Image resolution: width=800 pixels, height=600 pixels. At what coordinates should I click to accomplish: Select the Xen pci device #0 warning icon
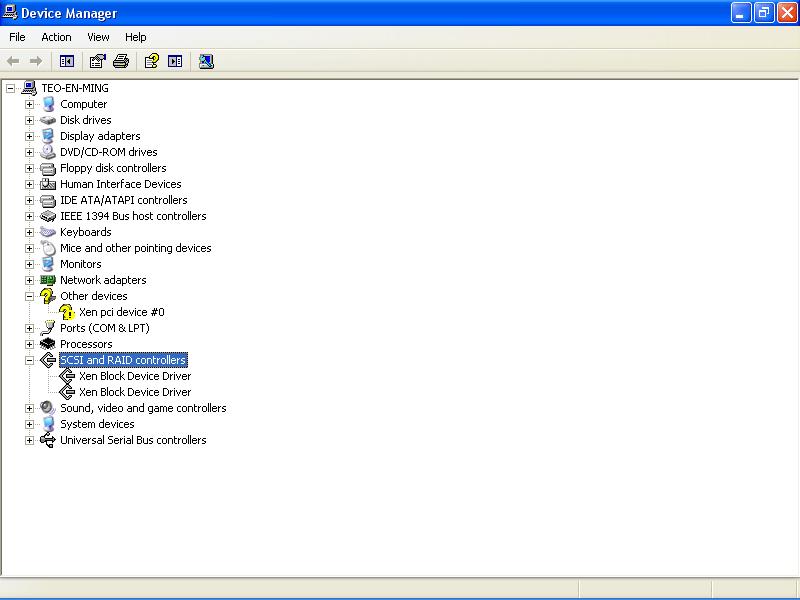click(67, 312)
